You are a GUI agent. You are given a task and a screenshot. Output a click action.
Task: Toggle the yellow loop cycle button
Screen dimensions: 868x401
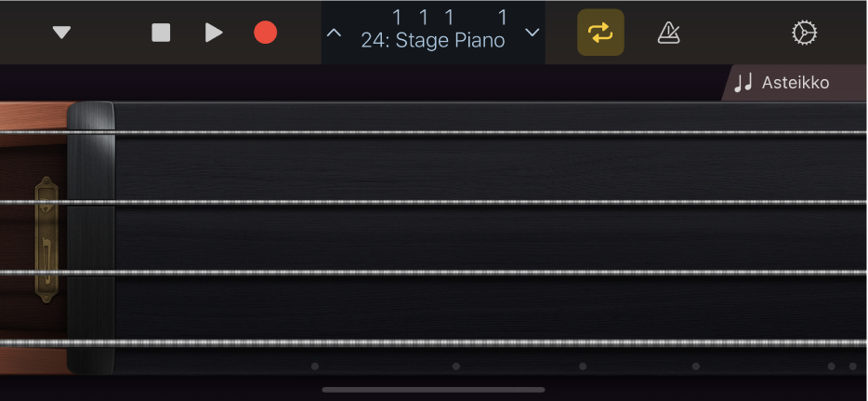point(600,33)
